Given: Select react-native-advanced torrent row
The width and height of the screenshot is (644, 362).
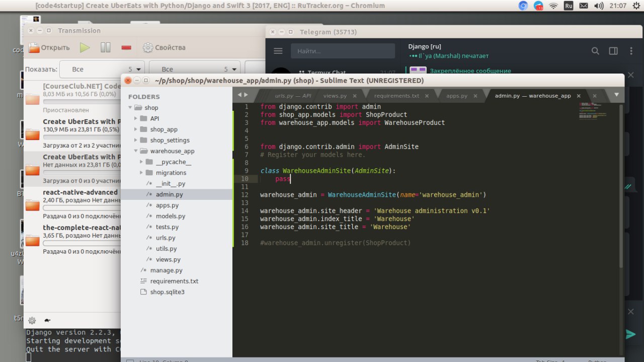Looking at the screenshot, I should click(73, 205).
